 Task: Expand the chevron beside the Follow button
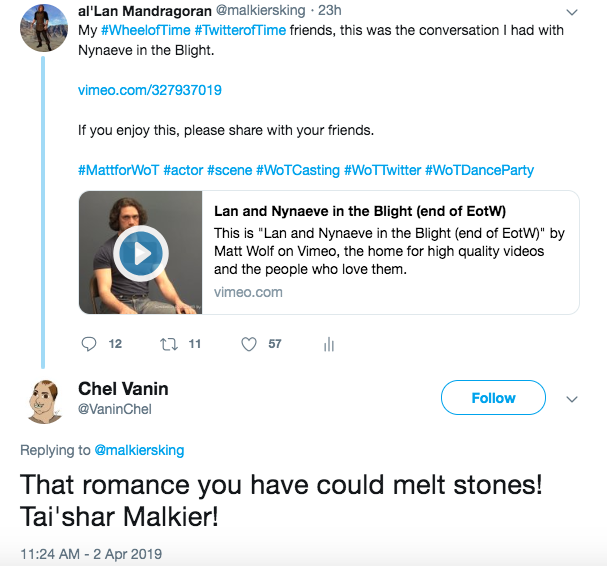[572, 398]
